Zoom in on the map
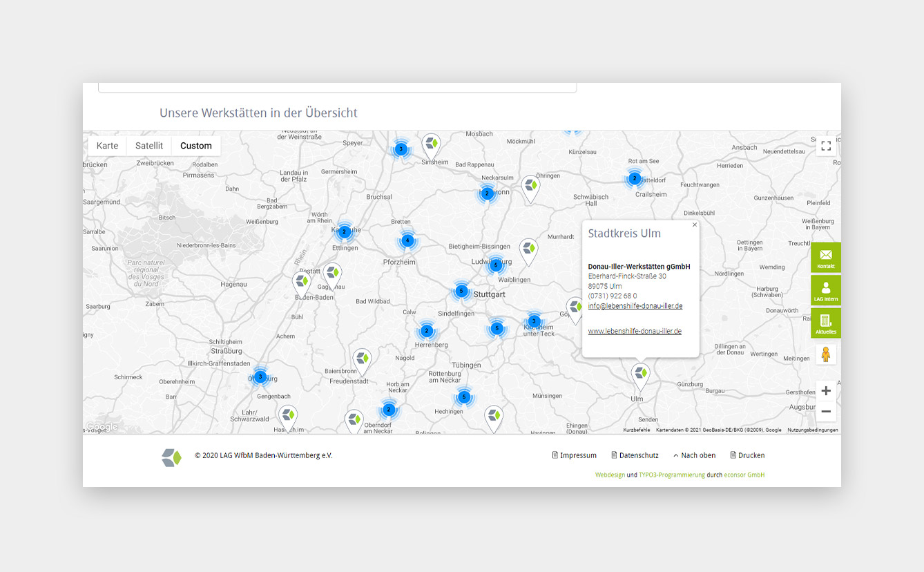The width and height of the screenshot is (924, 572). click(x=825, y=391)
